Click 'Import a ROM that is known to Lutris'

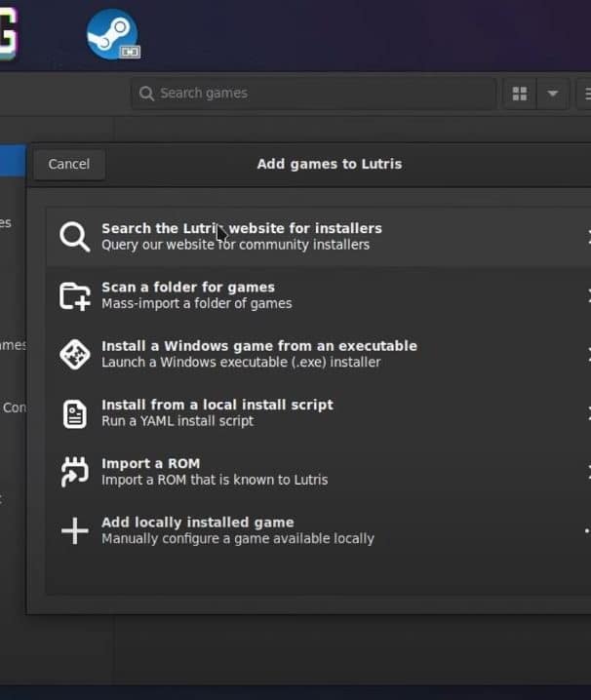(215, 480)
